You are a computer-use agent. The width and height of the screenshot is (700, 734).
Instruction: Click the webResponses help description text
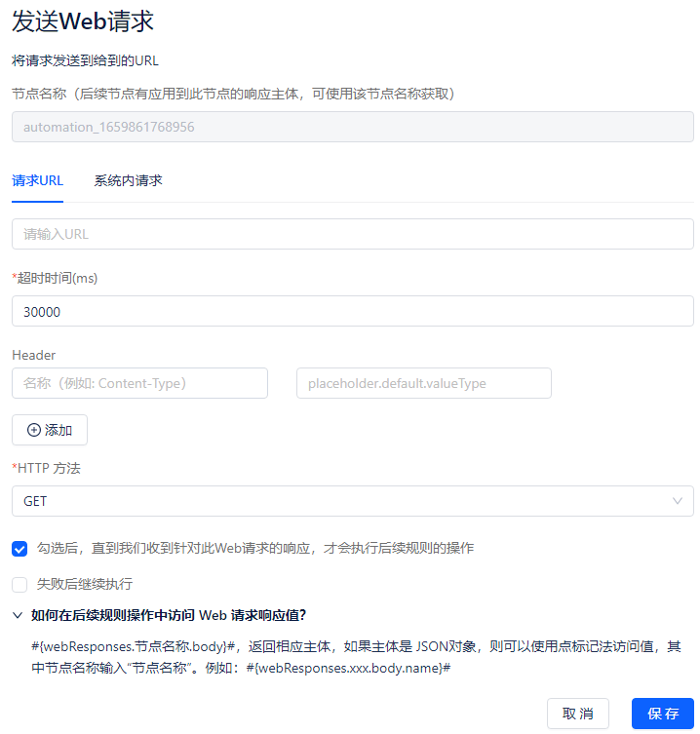tap(356, 657)
